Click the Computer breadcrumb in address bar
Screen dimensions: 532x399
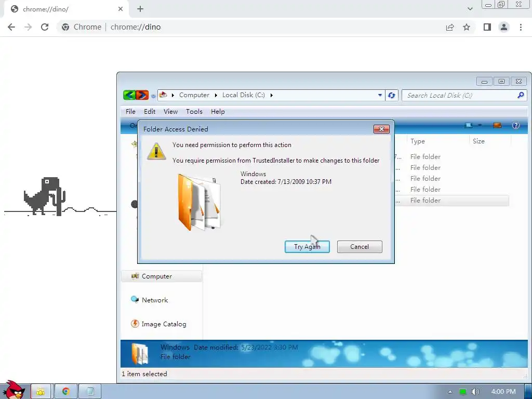tap(194, 95)
